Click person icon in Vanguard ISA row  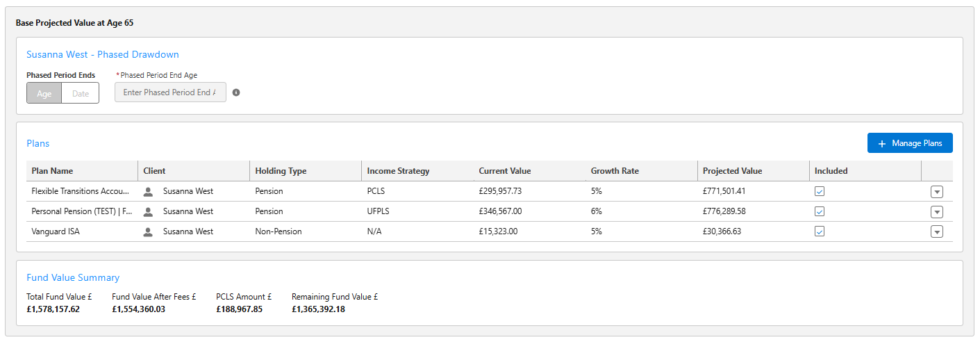(x=148, y=231)
